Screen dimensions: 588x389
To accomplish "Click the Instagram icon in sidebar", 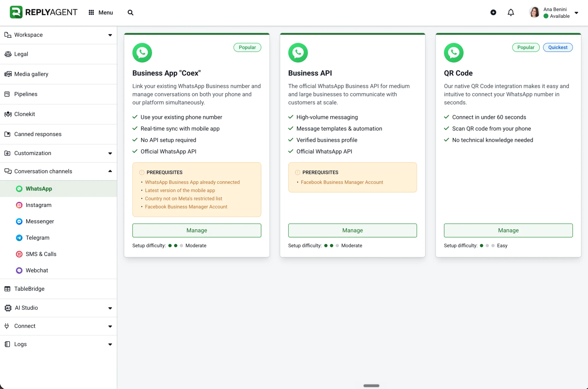I will (19, 205).
